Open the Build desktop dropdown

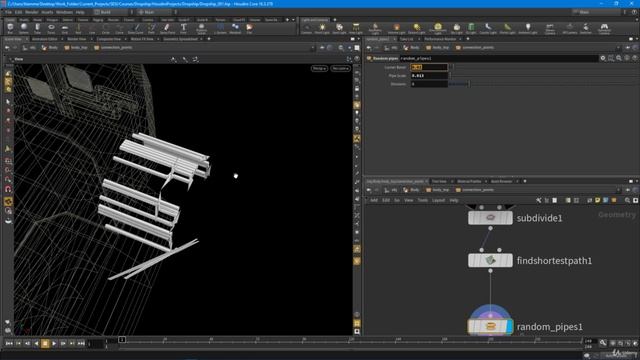coord(110,12)
